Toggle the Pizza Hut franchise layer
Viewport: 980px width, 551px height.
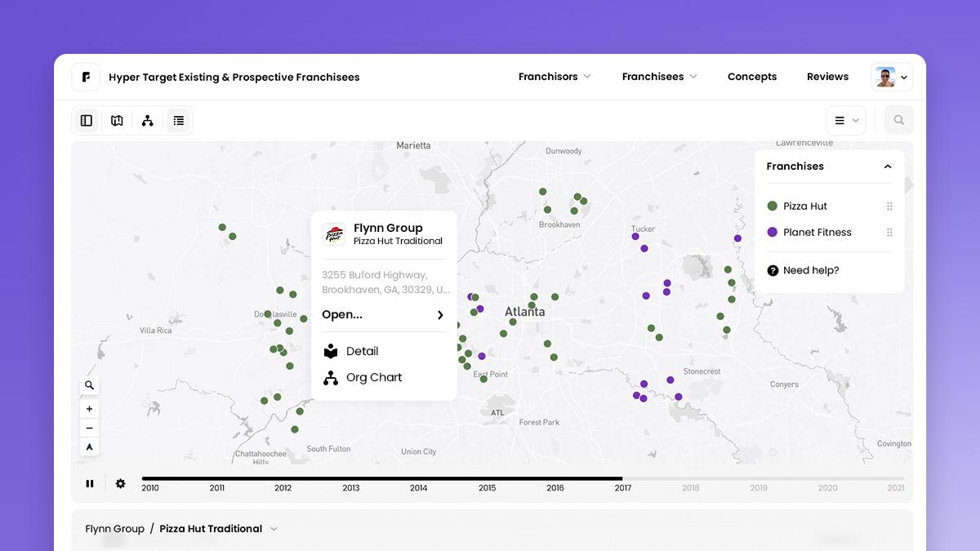point(804,206)
